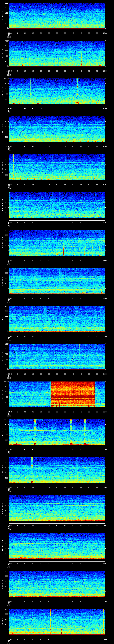Click the 31:00 end time label

click(x=105, y=639)
